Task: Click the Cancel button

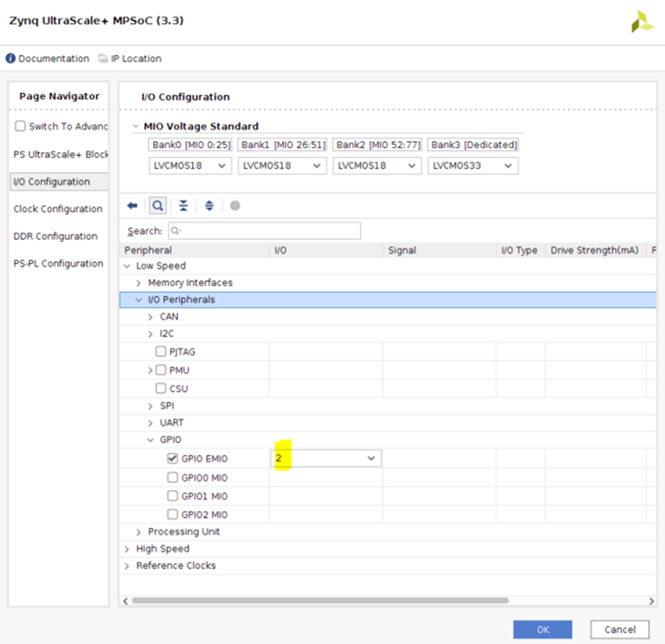Action: [620, 629]
